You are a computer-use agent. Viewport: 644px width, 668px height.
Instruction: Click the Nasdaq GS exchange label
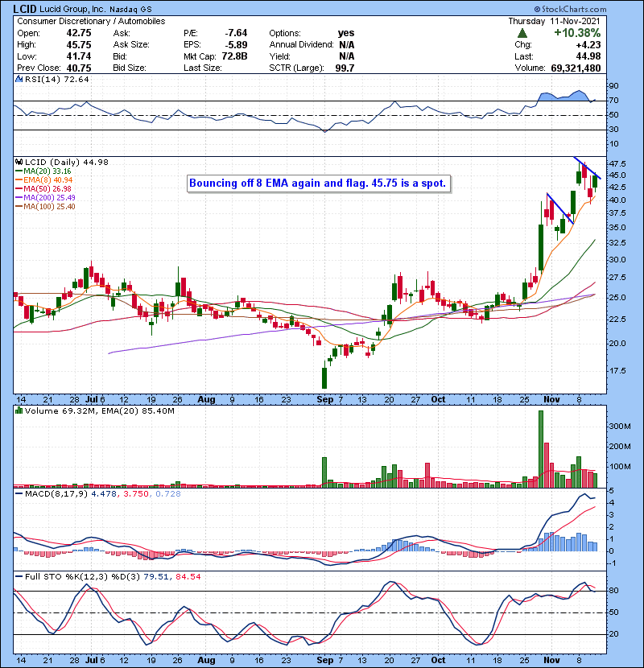(x=130, y=10)
